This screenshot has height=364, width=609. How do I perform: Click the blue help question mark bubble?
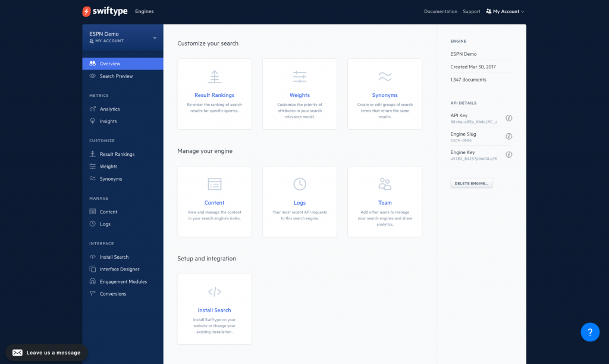590,332
